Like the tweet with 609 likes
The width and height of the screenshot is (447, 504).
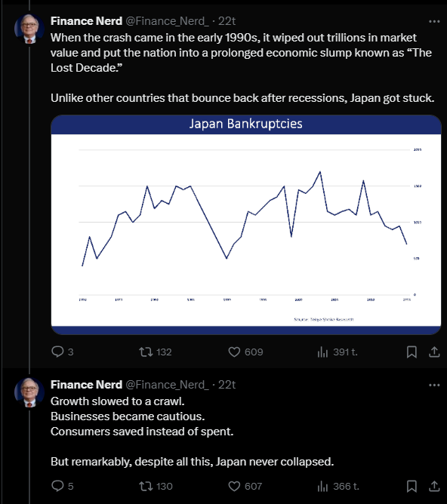point(245,352)
